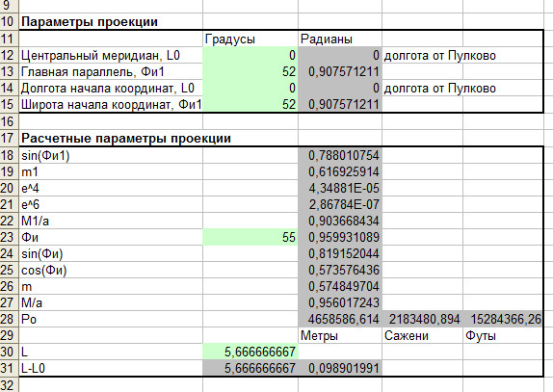Select the Po meters value 4658586,614

340,319
